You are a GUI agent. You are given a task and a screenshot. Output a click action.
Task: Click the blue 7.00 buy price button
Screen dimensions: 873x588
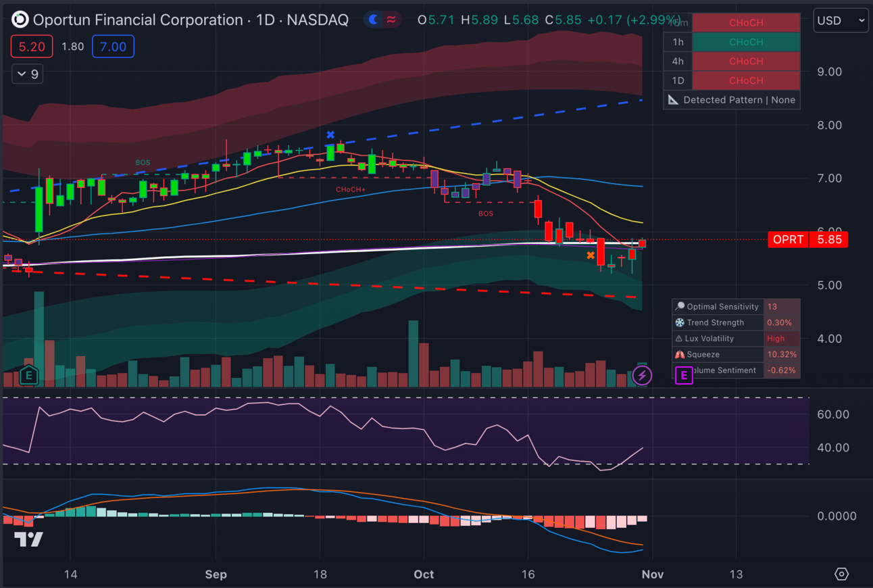[x=113, y=47]
